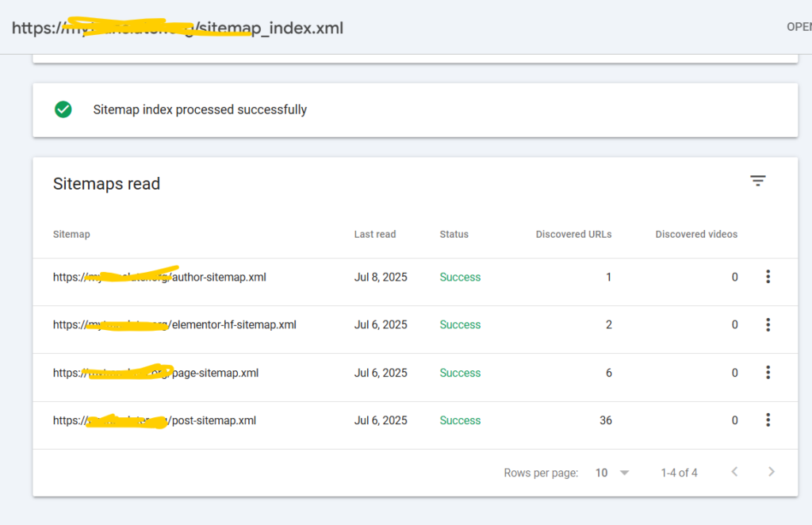Screen dimensions: 812x525
Task: Click the discovered URLs value 6
Action: click(609, 373)
